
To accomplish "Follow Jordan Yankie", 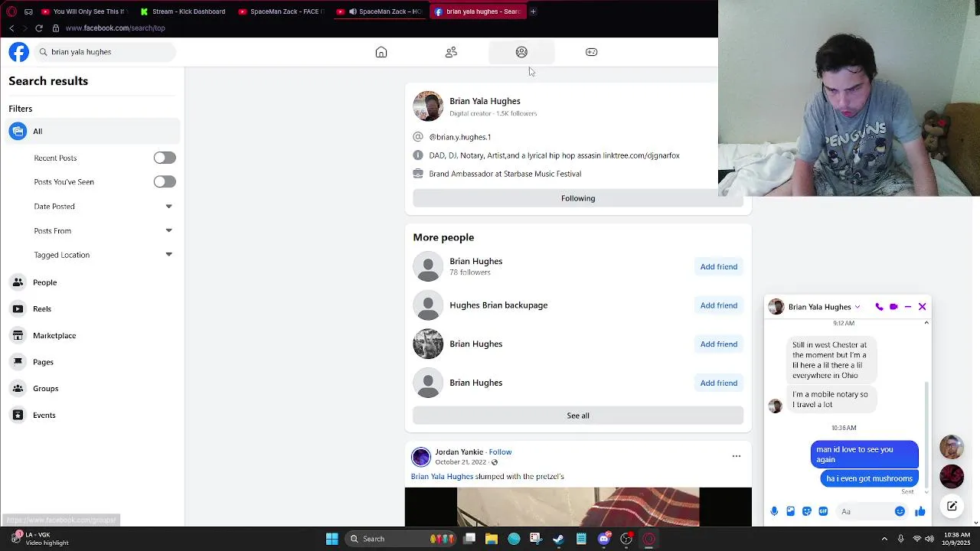I will [500, 452].
